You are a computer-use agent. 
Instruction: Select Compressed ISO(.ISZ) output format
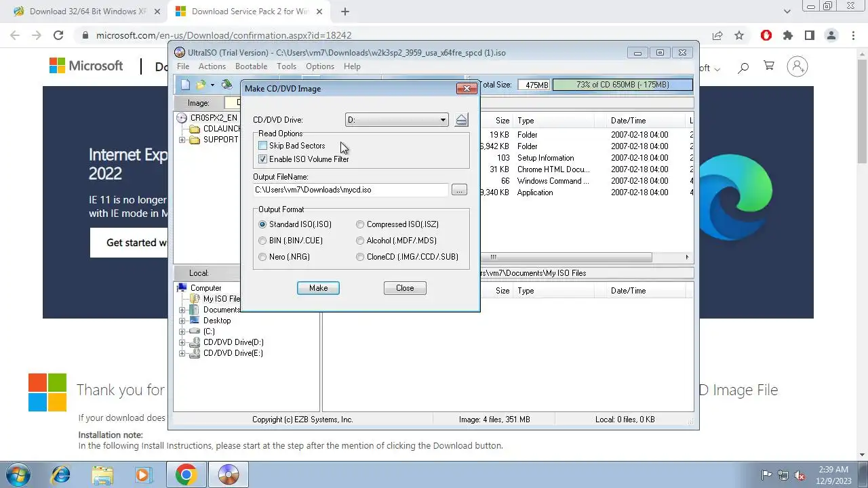(360, 224)
